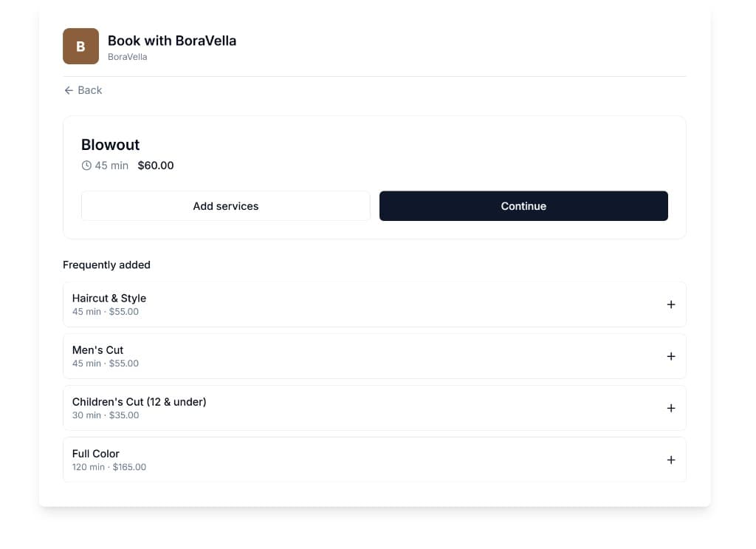Click the 45 min duration text
The width and height of the screenshot is (756, 549).
pyautogui.click(x=111, y=166)
